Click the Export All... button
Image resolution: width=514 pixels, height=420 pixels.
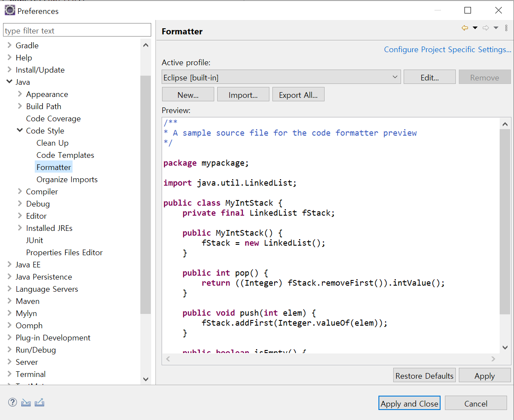pyautogui.click(x=298, y=94)
